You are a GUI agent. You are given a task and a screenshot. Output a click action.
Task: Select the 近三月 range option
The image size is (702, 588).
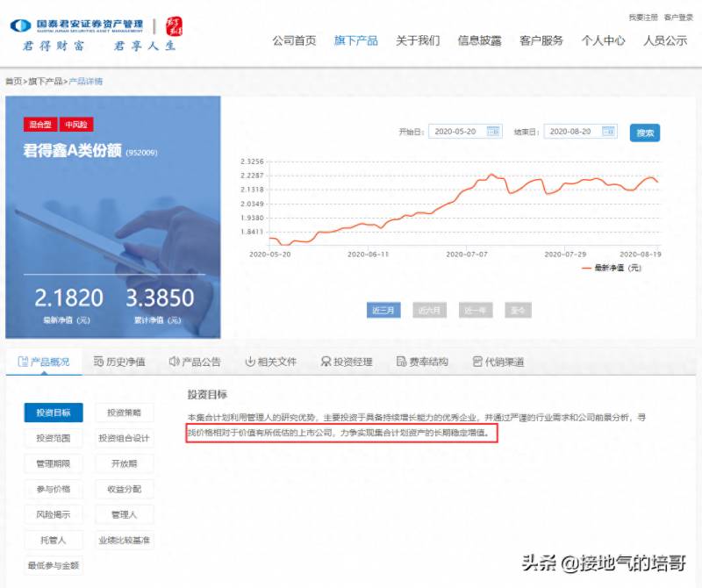click(383, 310)
